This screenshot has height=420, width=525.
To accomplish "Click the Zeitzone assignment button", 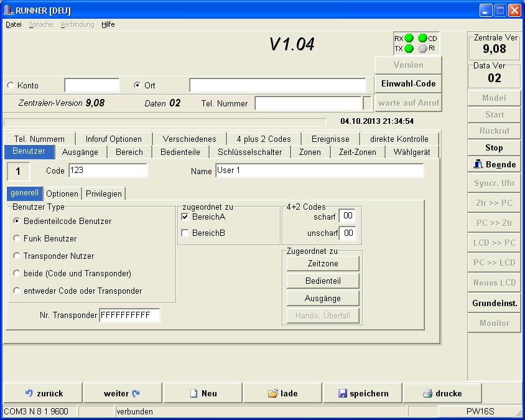I will pyautogui.click(x=323, y=264).
